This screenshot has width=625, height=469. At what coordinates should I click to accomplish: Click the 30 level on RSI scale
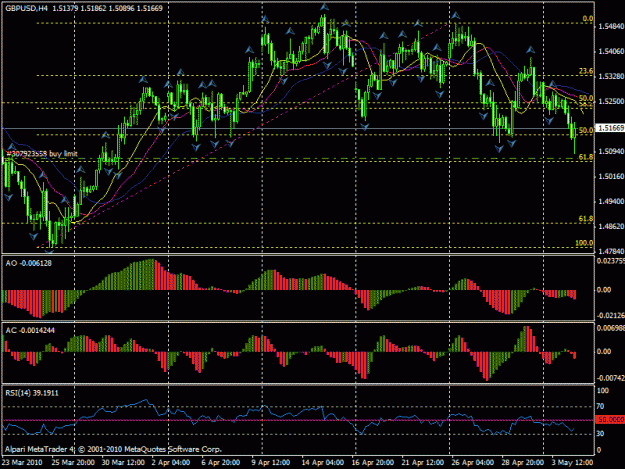click(x=601, y=434)
